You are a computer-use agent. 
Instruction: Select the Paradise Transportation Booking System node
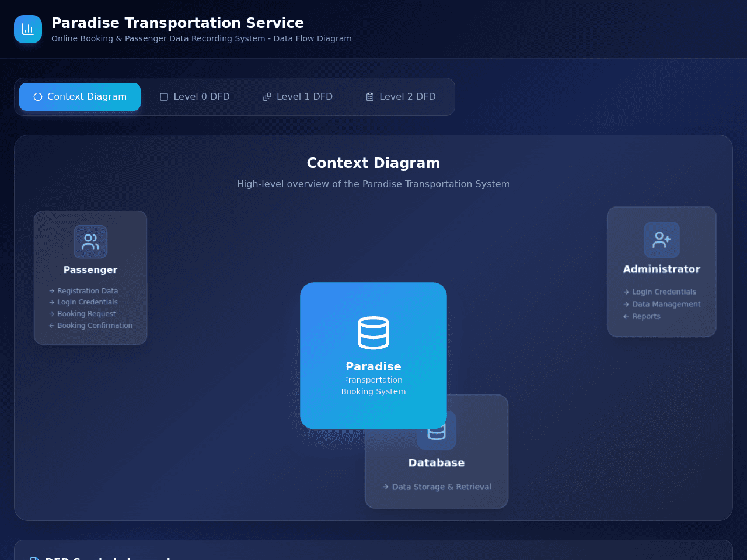(x=373, y=356)
